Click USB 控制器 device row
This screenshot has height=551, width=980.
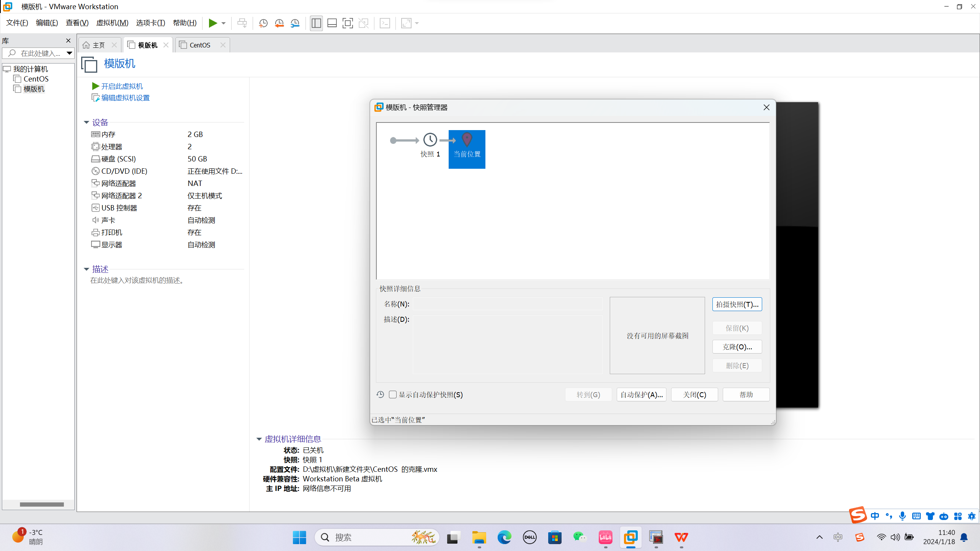coord(167,208)
